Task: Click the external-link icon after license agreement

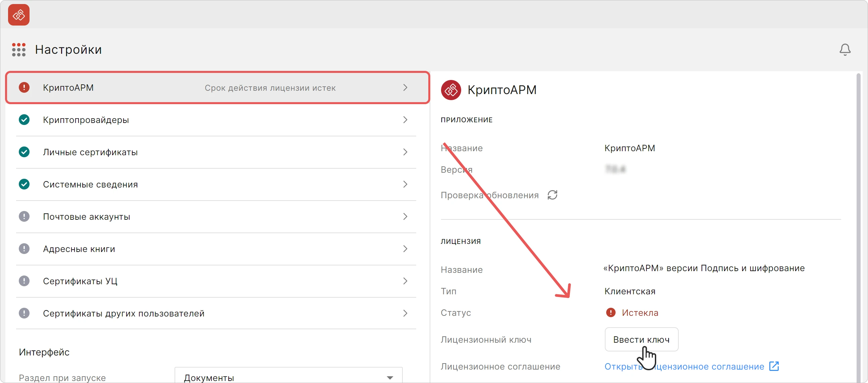Action: 774,366
